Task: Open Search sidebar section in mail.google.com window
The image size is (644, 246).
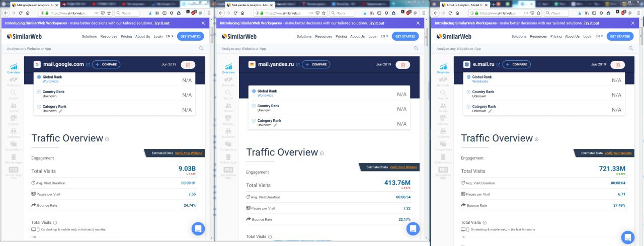Action: click(14, 94)
